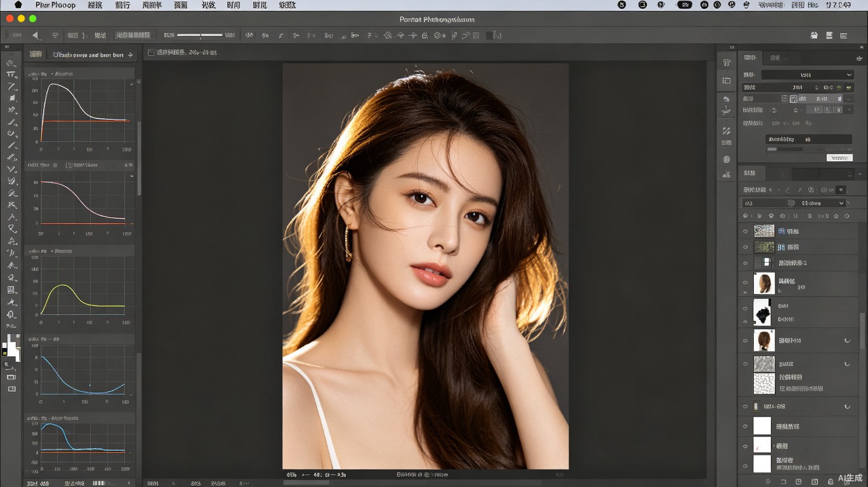
Task: Open the Apple menu in the menu bar
Action: (18, 4)
